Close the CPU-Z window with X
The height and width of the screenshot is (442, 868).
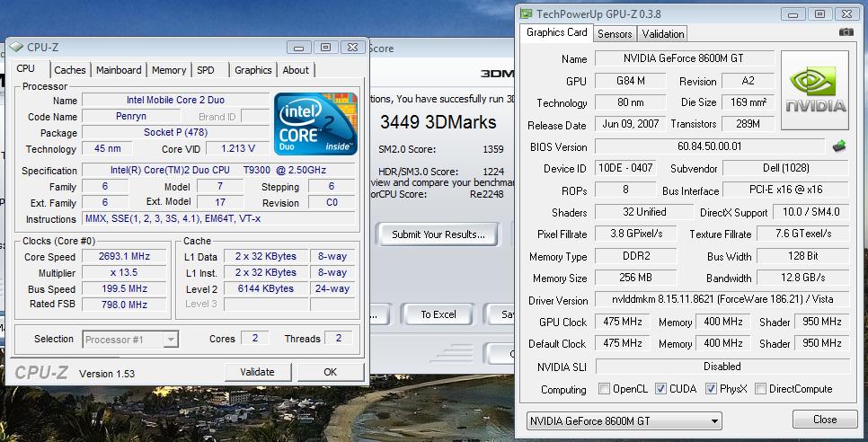(x=352, y=48)
